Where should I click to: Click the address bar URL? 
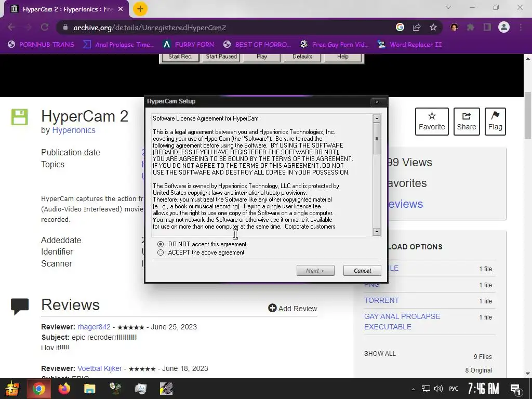(150, 28)
